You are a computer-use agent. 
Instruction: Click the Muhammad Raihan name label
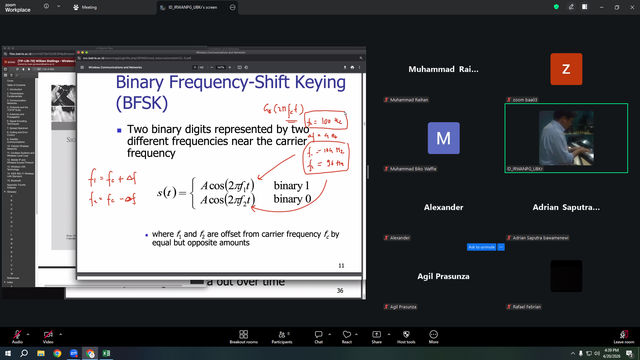click(406, 100)
